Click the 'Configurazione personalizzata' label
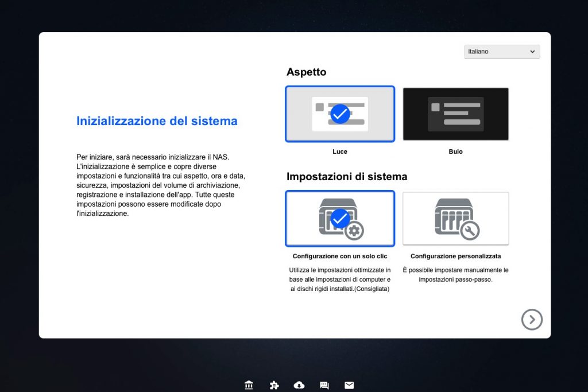Viewport: 588px width, 392px height. click(x=455, y=257)
